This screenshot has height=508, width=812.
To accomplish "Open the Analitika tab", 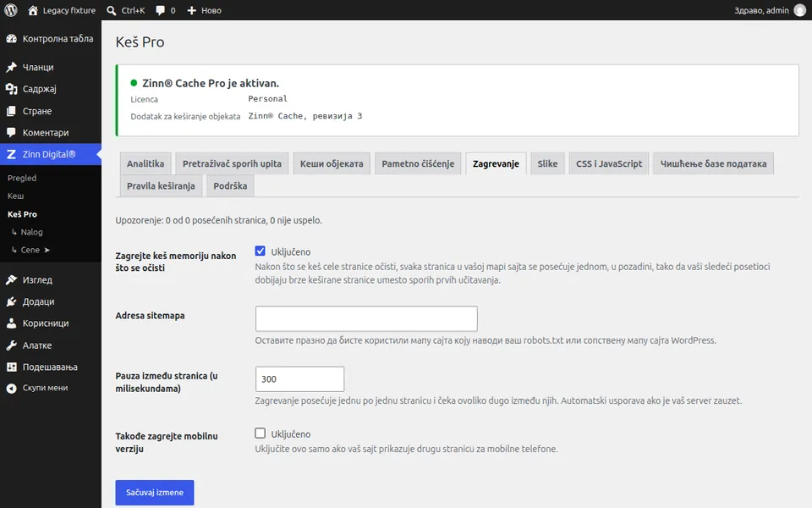I will click(x=145, y=163).
